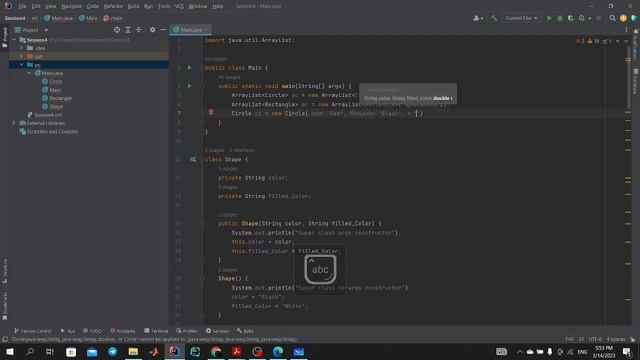Image resolution: width=640 pixels, height=360 pixels.
Task: Open editor tabs more options kebab icon
Action: click(x=626, y=30)
